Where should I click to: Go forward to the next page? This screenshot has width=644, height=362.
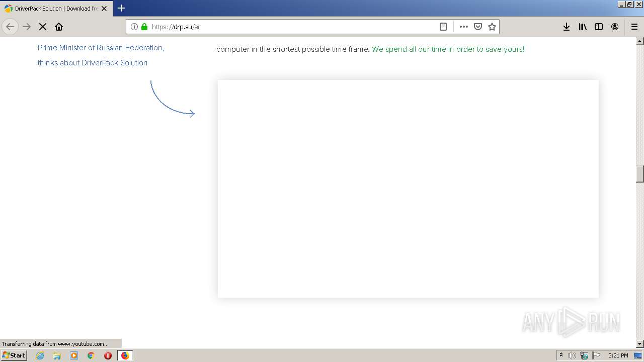[27, 27]
